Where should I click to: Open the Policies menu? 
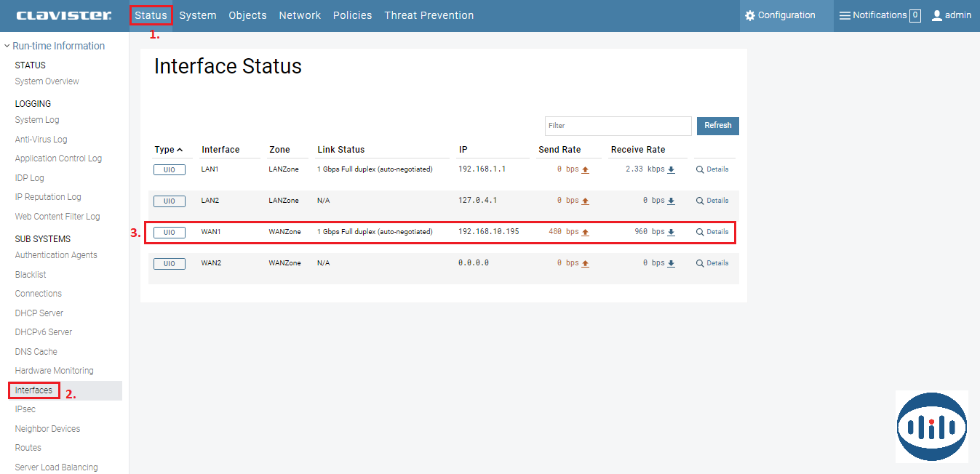(352, 15)
